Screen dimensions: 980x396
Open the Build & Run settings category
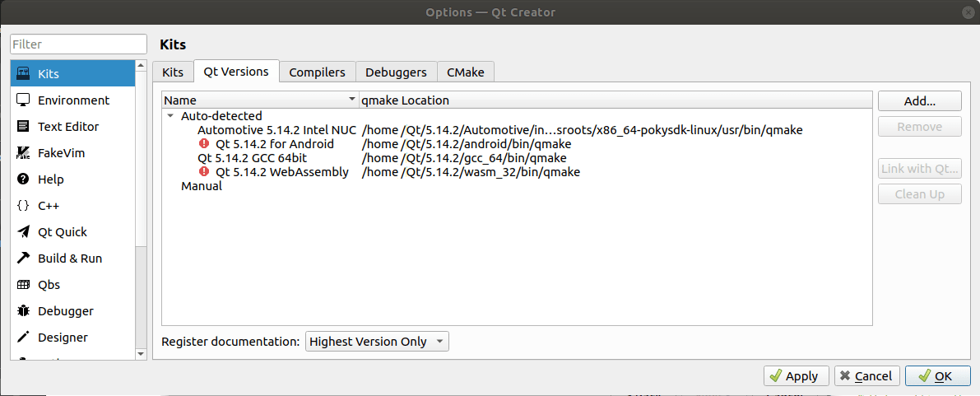pos(69,259)
